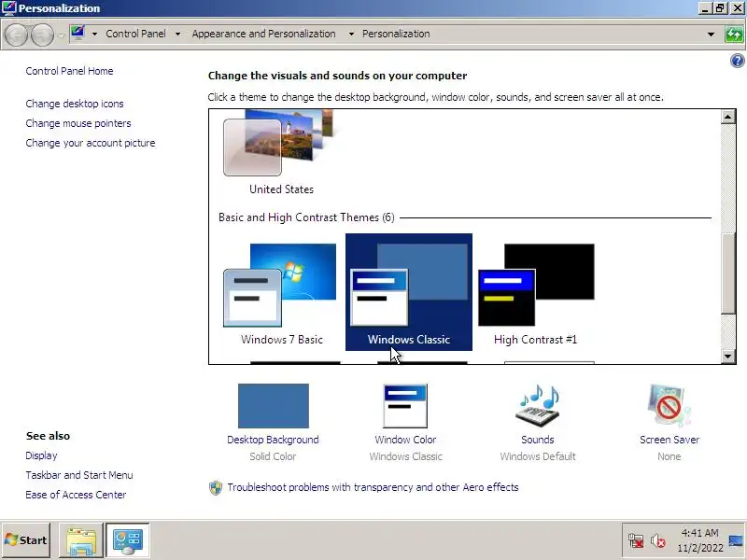Click the theme list scrollbar thumb
Viewport: 747px width, 560px height.
[x=728, y=273]
